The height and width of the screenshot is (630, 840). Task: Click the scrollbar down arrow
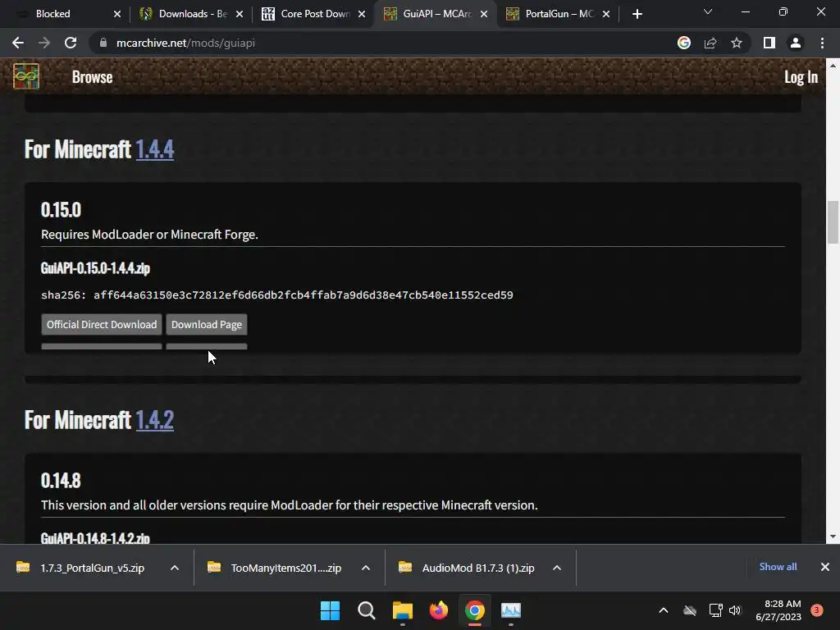pyautogui.click(x=833, y=536)
